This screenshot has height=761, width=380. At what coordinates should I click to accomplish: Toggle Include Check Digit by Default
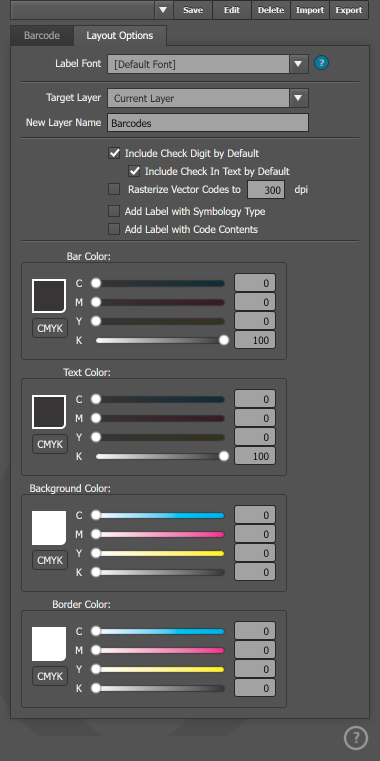(x=114, y=153)
